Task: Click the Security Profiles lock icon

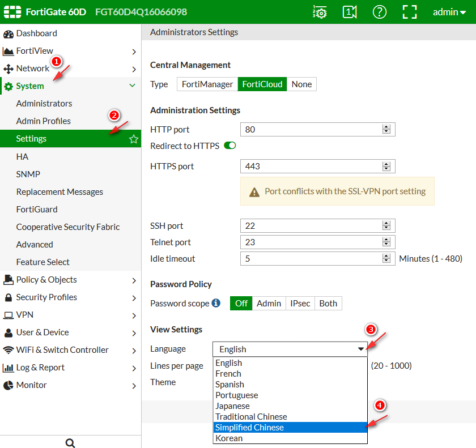Action: pos(8,297)
